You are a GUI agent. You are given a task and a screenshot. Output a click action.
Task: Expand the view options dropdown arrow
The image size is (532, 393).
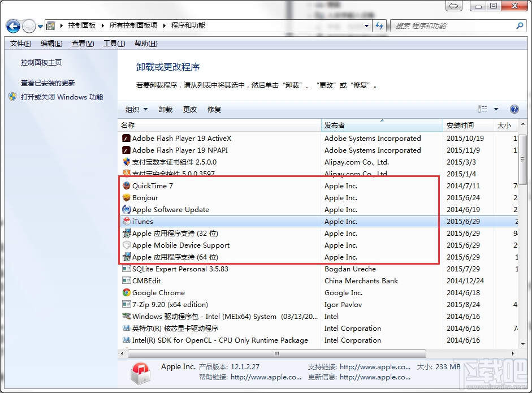496,109
